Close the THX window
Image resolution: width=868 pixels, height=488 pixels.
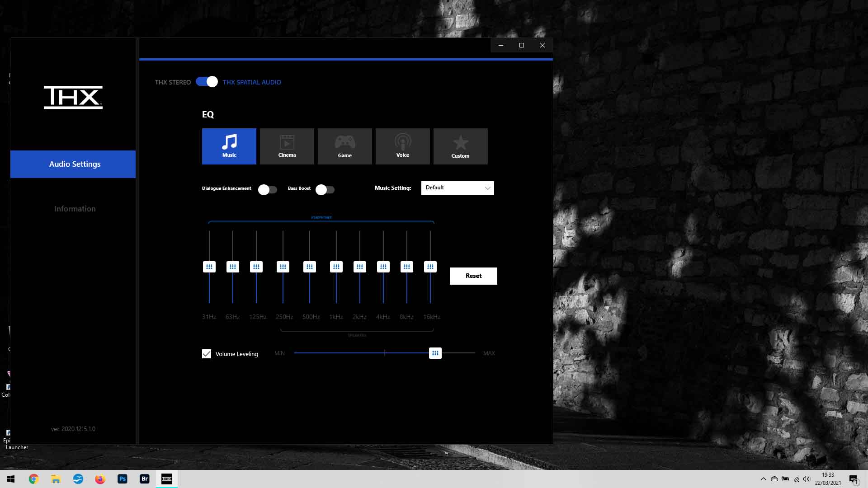[542, 45]
